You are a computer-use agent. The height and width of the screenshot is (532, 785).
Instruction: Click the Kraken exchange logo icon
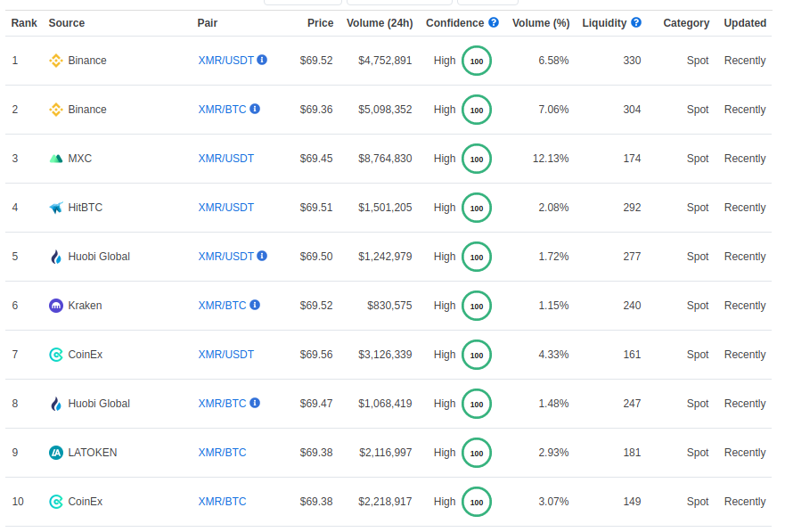click(56, 306)
